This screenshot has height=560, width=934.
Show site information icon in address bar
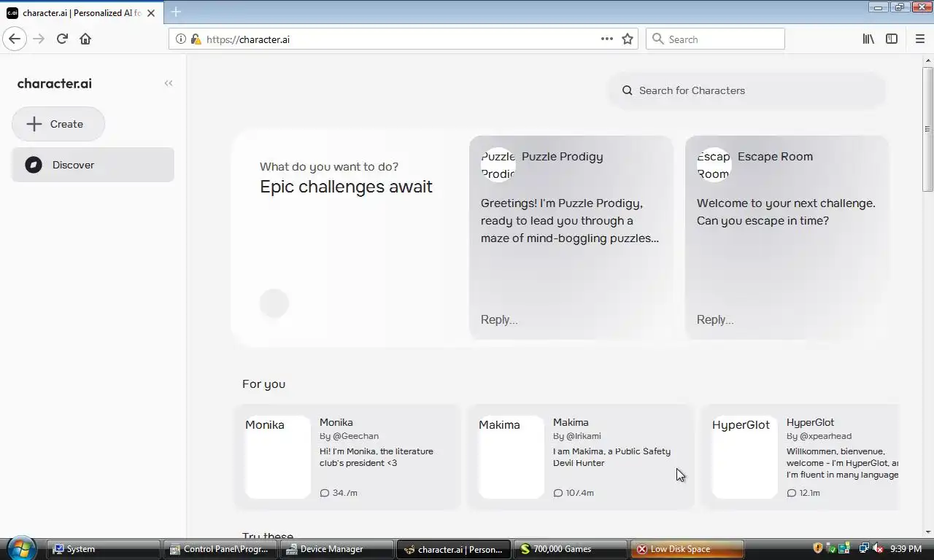coord(181,39)
